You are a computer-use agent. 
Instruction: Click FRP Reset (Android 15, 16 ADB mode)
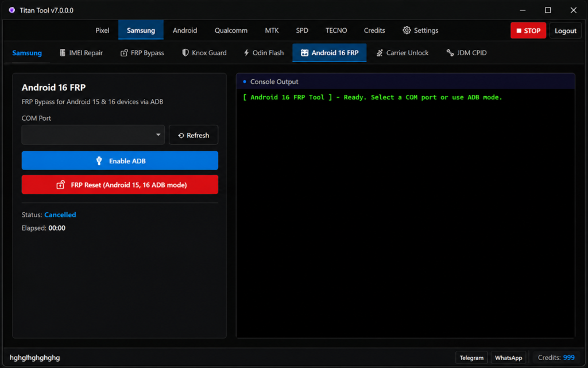[120, 185]
